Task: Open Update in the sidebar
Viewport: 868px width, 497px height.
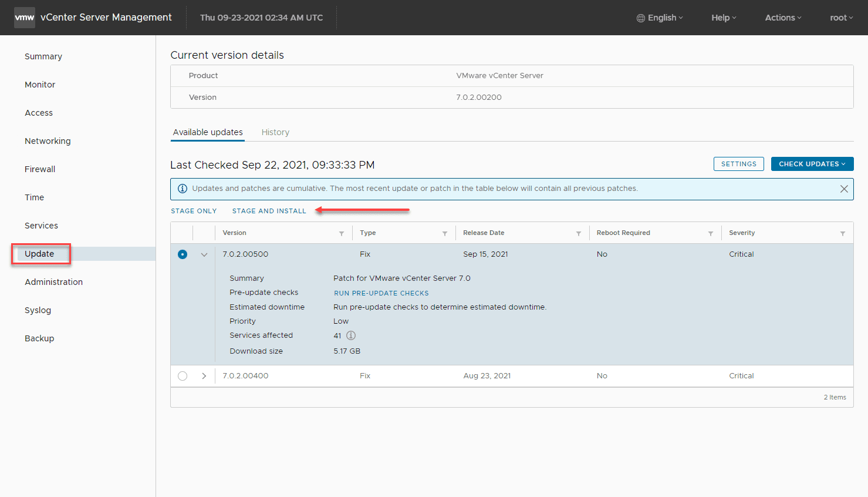Action: (39, 254)
